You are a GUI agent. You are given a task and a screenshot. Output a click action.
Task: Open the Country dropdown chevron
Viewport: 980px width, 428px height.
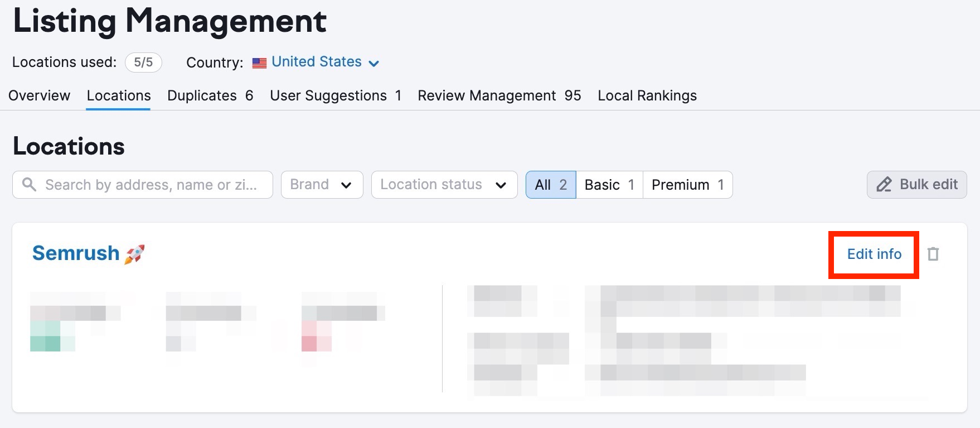pos(374,63)
